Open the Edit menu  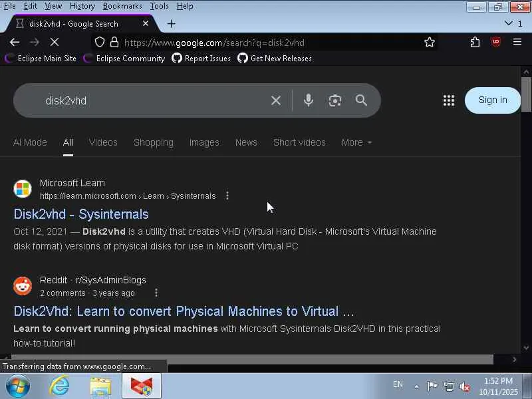click(30, 6)
